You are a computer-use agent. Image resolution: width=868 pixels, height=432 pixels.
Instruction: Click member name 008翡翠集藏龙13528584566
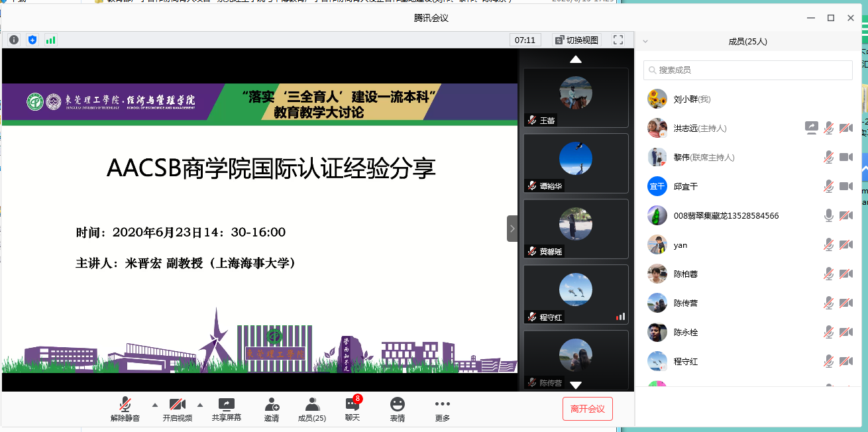coord(726,216)
